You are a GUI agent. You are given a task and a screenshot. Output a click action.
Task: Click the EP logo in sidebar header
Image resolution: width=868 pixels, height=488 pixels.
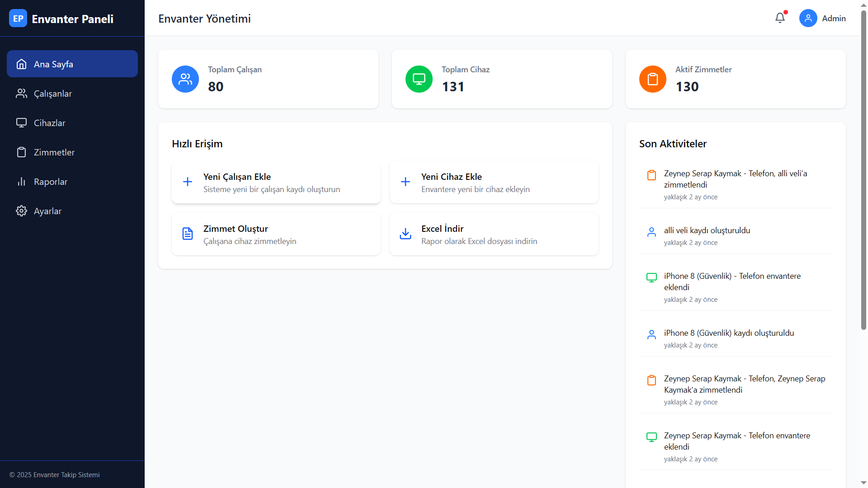click(x=18, y=19)
